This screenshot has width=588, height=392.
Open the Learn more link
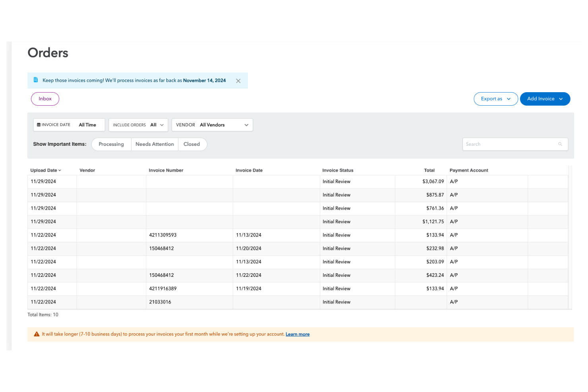[297, 334]
